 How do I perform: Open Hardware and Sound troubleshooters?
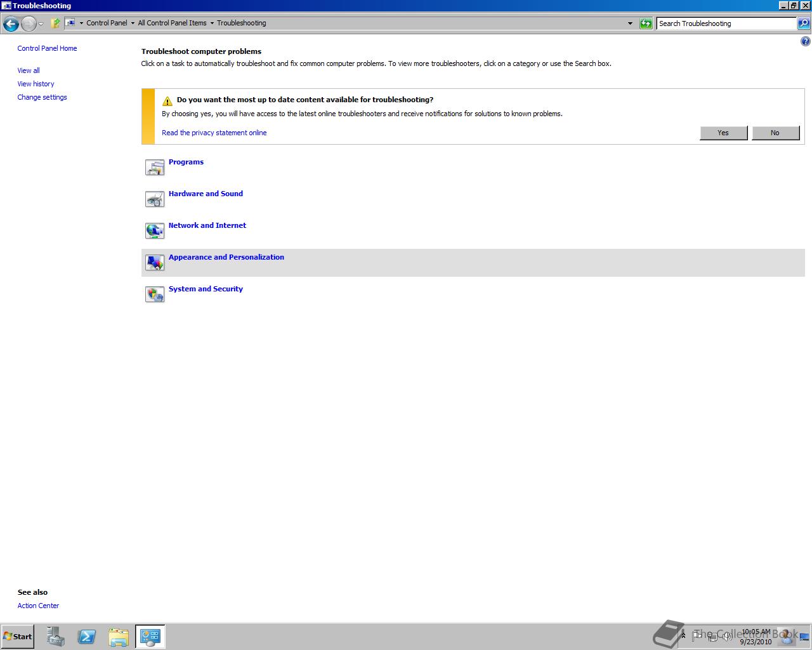pos(206,194)
